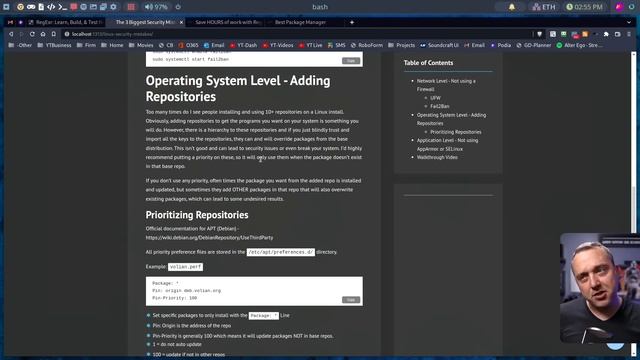Open the CB bookmark
The image size is (640, 360).
point(166,45)
